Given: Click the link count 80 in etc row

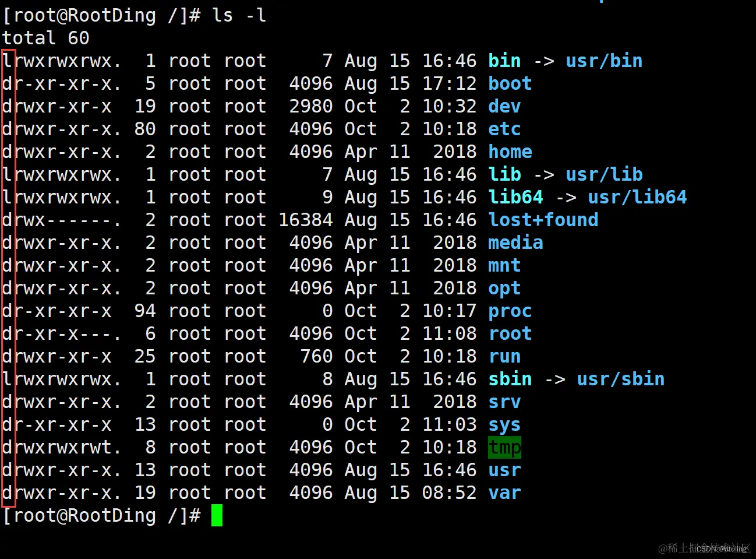Looking at the screenshot, I should (145, 129).
